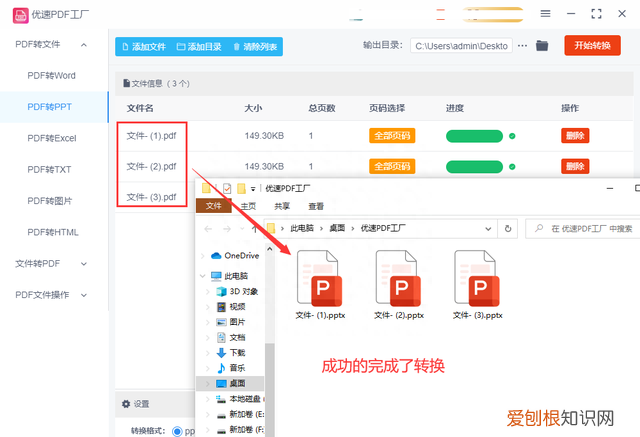
Task: Expand the PDF文件操作 sidebar section
Action: pos(84,295)
